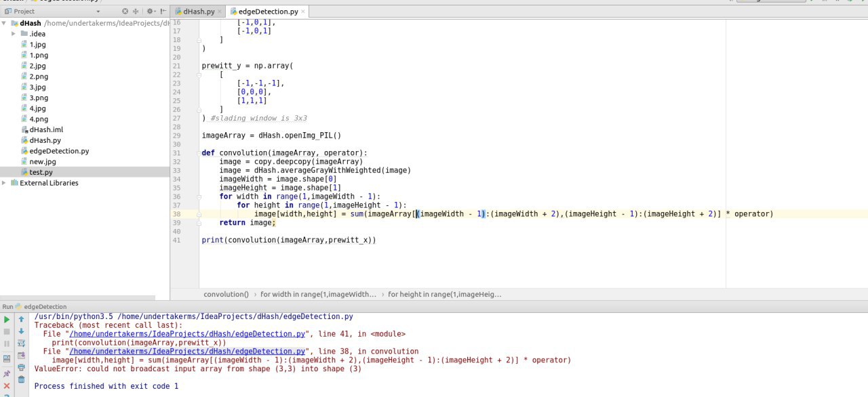The width and height of the screenshot is (868, 397).
Task: Open Project panel settings gear
Action: coord(150,12)
